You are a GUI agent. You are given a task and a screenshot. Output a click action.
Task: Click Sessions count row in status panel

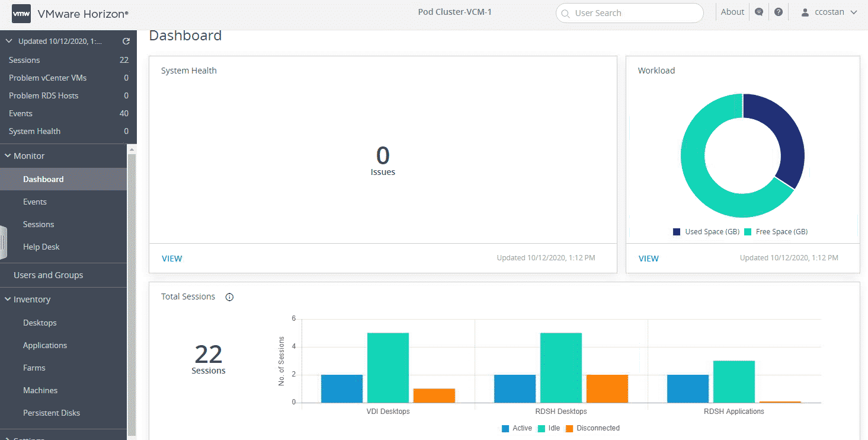68,60
